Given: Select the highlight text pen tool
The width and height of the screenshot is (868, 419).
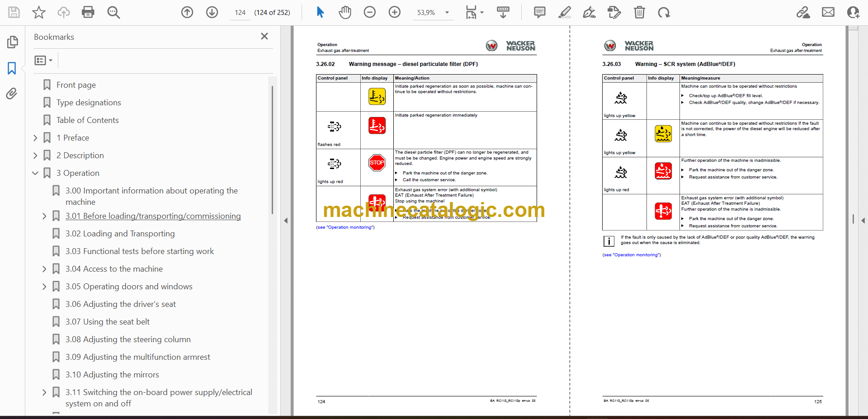Looking at the screenshot, I should pos(565,12).
